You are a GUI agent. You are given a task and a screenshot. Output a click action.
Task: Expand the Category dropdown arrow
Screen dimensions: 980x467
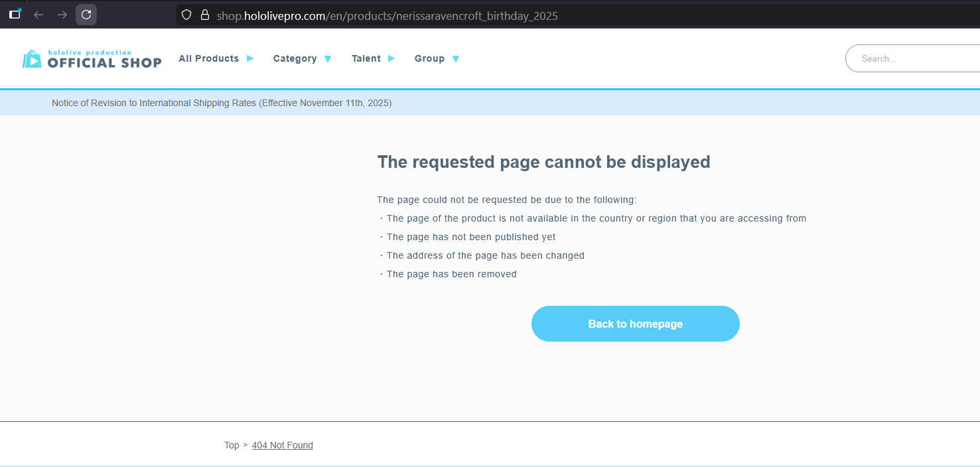pos(328,59)
